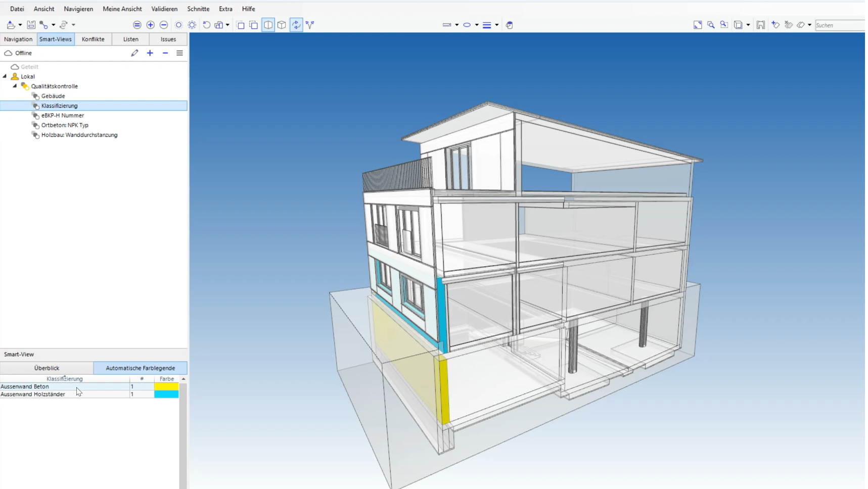Screen dimensions: 868x489
Task: Collapse the Lokal tree node
Action: coord(5,76)
